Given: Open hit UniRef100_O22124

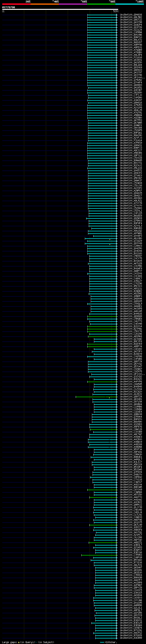Looking at the screenshot, I should pos(131,30).
